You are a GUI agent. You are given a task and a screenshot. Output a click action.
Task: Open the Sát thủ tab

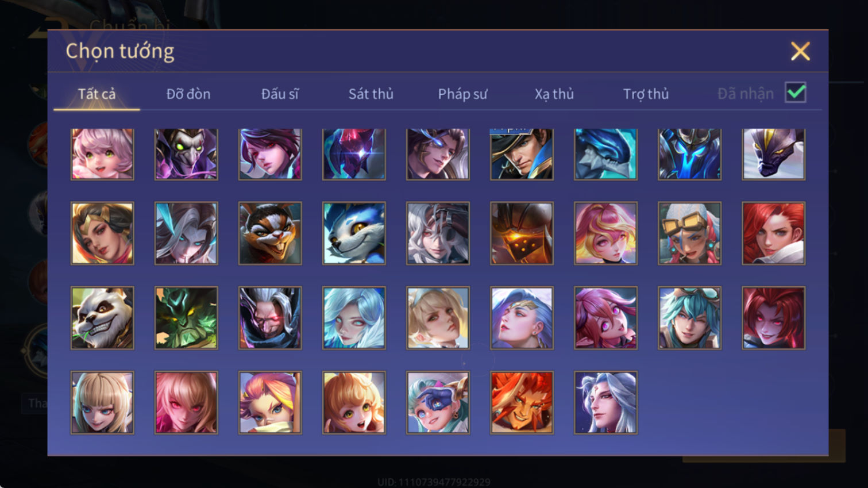371,94
